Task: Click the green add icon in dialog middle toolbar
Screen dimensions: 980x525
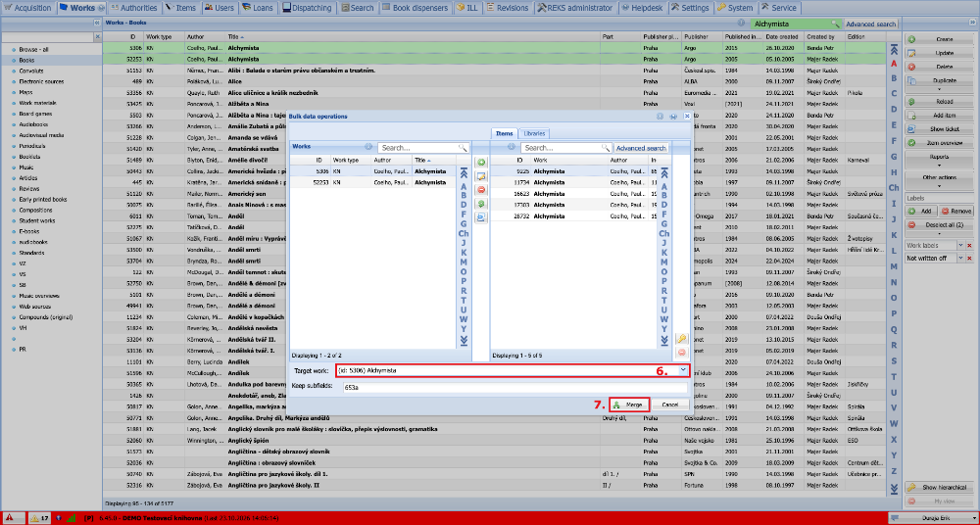Action: point(481,163)
